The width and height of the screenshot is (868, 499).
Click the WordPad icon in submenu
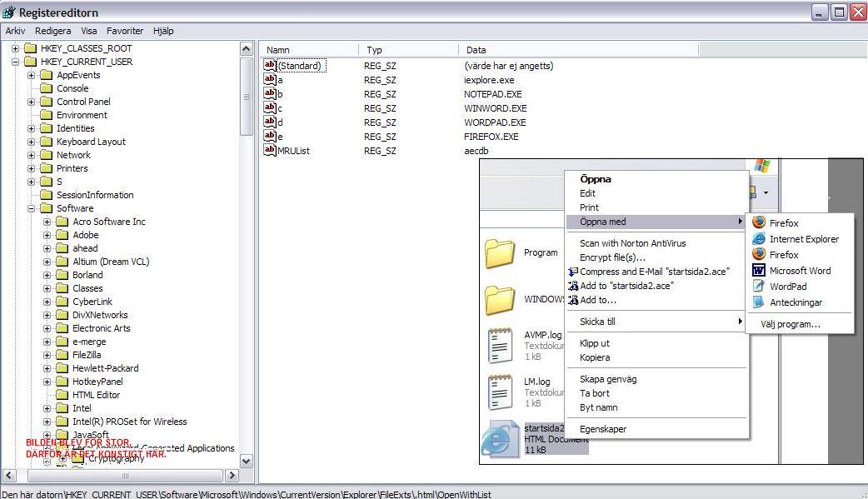[758, 287]
